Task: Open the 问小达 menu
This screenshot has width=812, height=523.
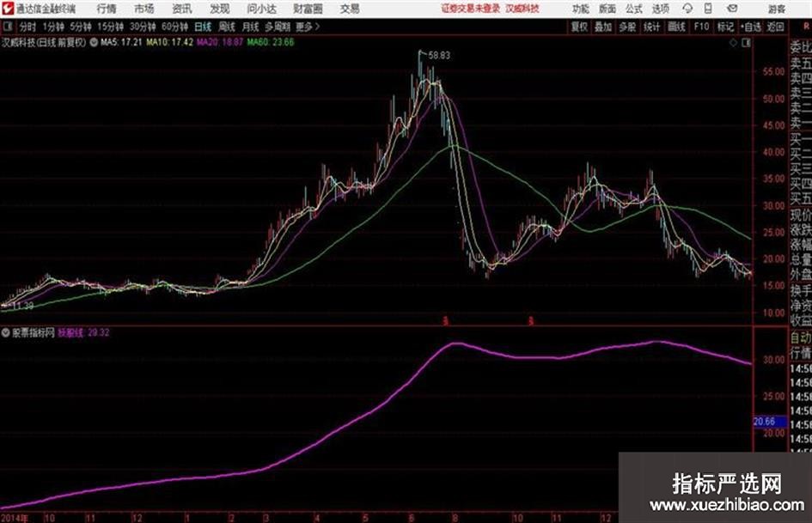Action: (261, 9)
